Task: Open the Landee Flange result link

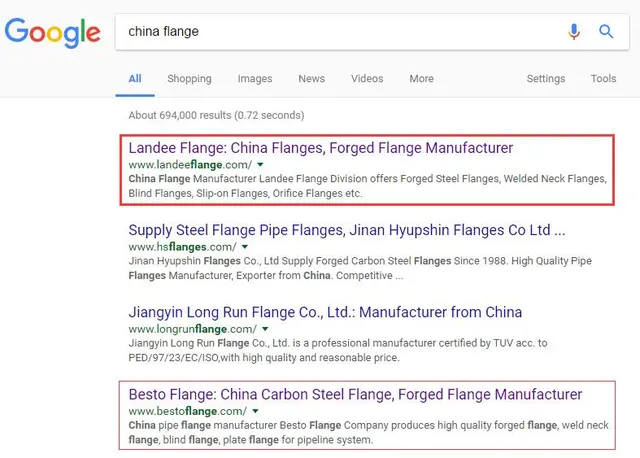Action: click(x=320, y=148)
